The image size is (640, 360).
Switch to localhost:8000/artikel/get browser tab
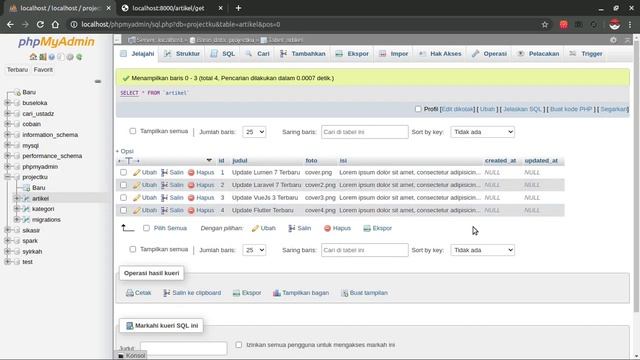pos(168,8)
